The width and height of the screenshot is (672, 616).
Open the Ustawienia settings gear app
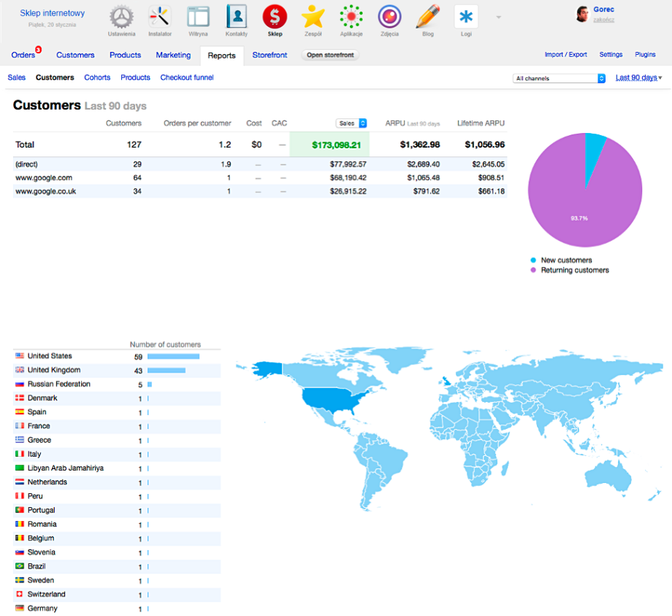tap(121, 17)
